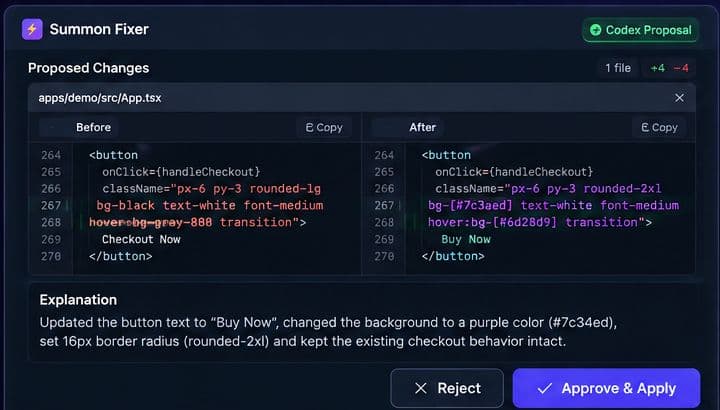Viewport: 720px width, 410px height.
Task: Click 'rounded-2xl' class in After pane
Action: pyautogui.click(x=622, y=189)
